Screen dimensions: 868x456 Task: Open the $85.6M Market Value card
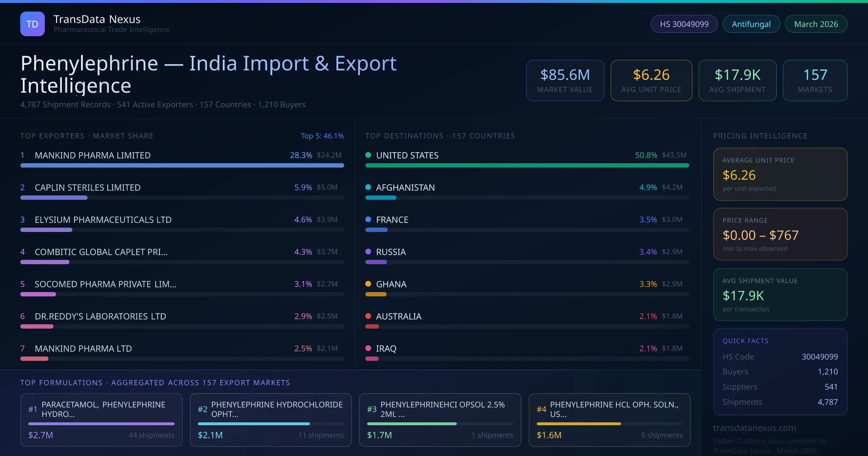tap(565, 80)
